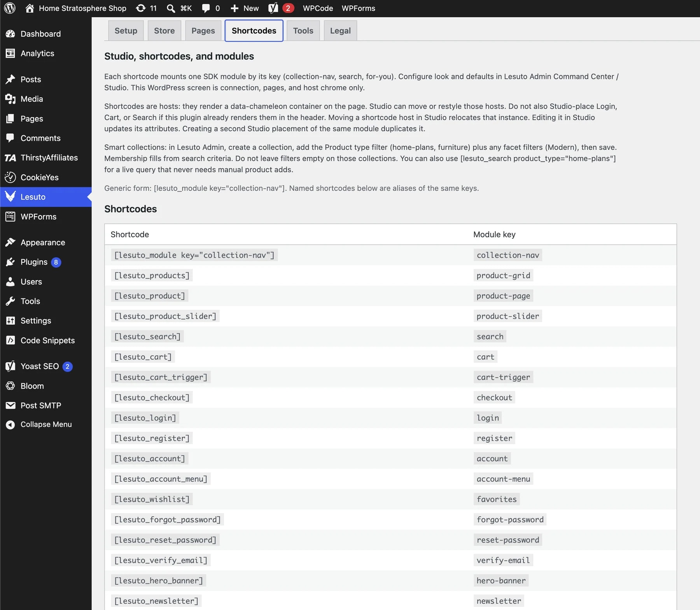Click the ThirstyAffiliates TA icon
The width and height of the screenshot is (700, 610).
point(10,158)
